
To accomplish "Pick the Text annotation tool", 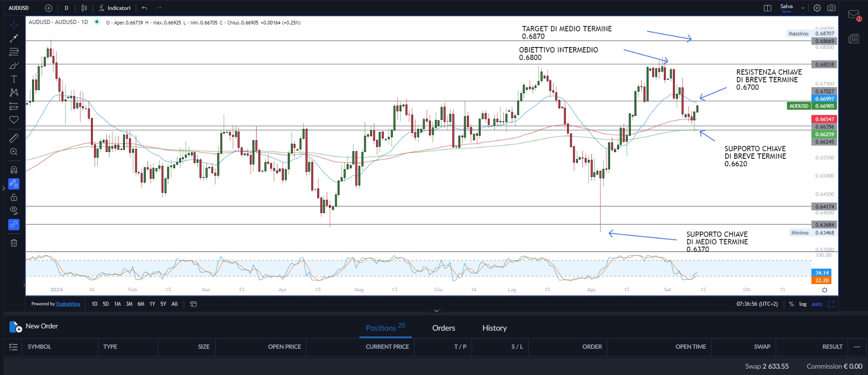I will pyautogui.click(x=14, y=79).
